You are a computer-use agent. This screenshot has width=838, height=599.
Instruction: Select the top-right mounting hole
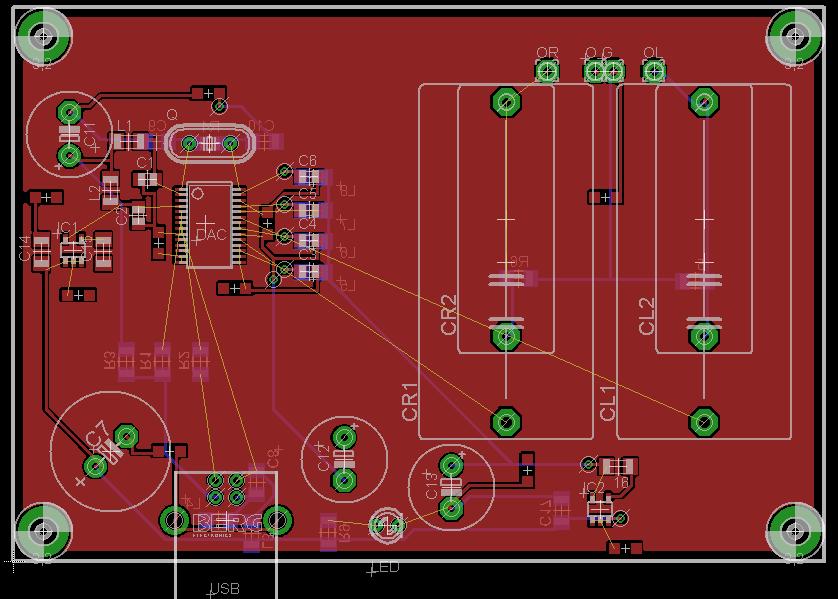(795, 36)
